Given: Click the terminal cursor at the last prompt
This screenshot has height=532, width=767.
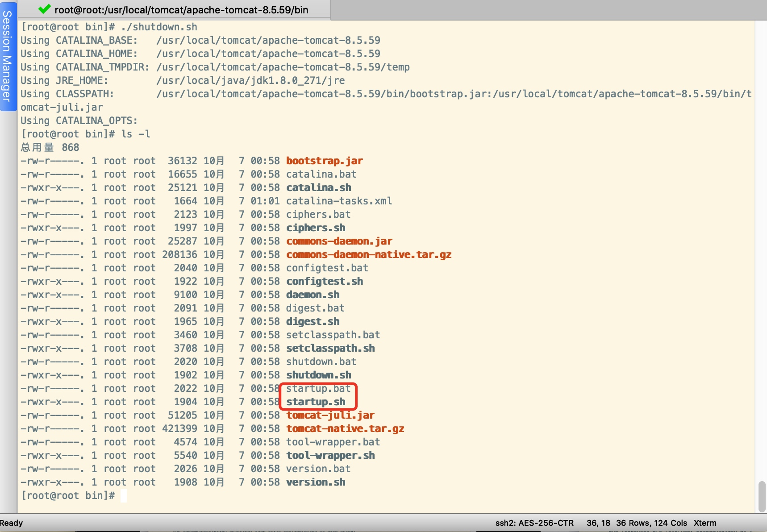Looking at the screenshot, I should (124, 495).
